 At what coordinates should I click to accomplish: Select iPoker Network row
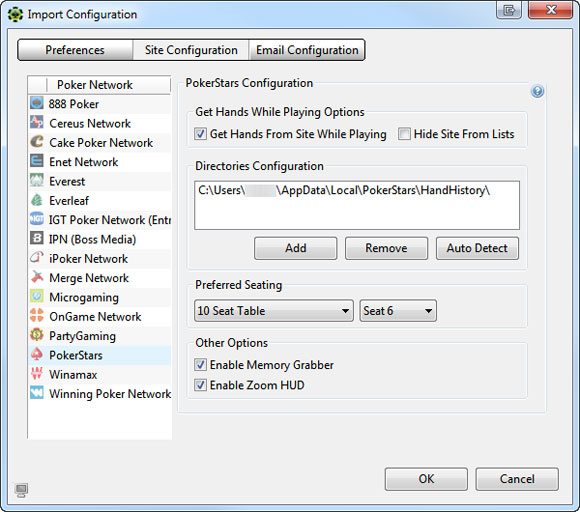pyautogui.click(x=100, y=258)
